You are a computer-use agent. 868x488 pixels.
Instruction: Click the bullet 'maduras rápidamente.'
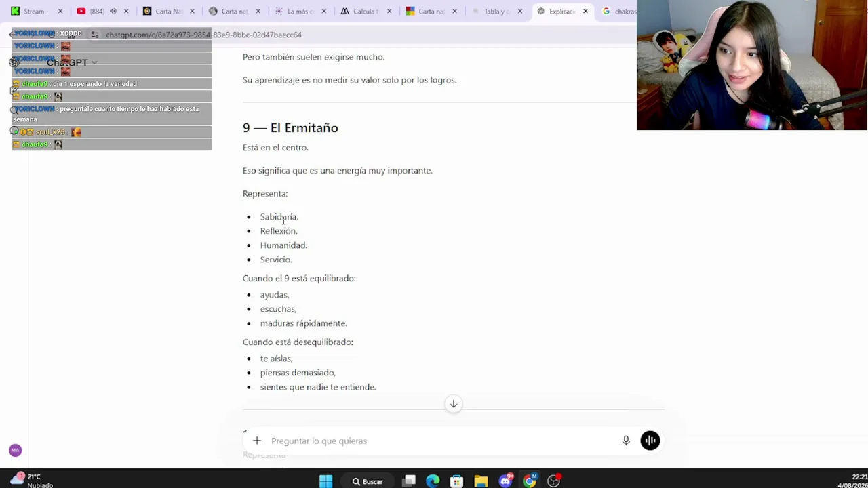(304, 323)
